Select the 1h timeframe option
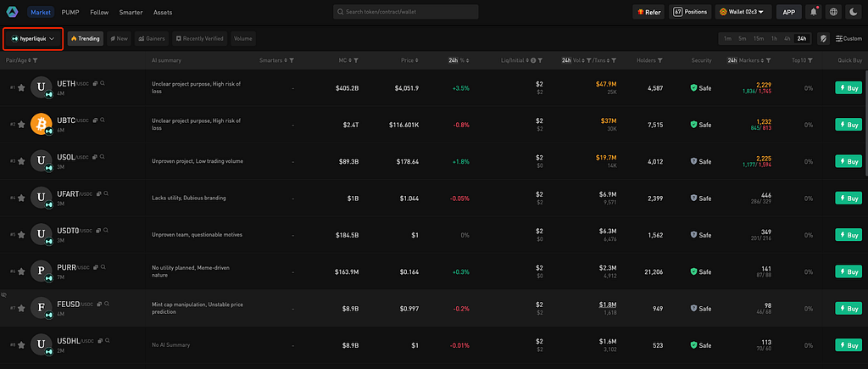Screen dimensions: 868x369 (x=774, y=39)
